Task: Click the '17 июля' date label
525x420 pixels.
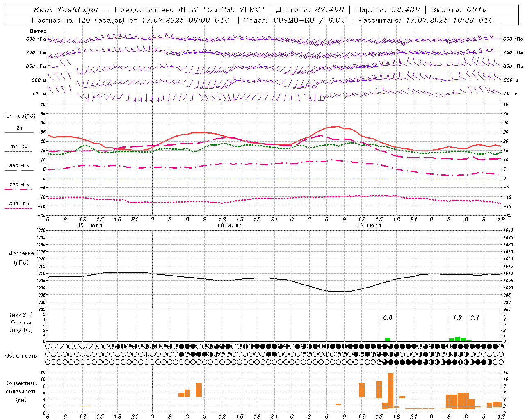Action: 90,226
